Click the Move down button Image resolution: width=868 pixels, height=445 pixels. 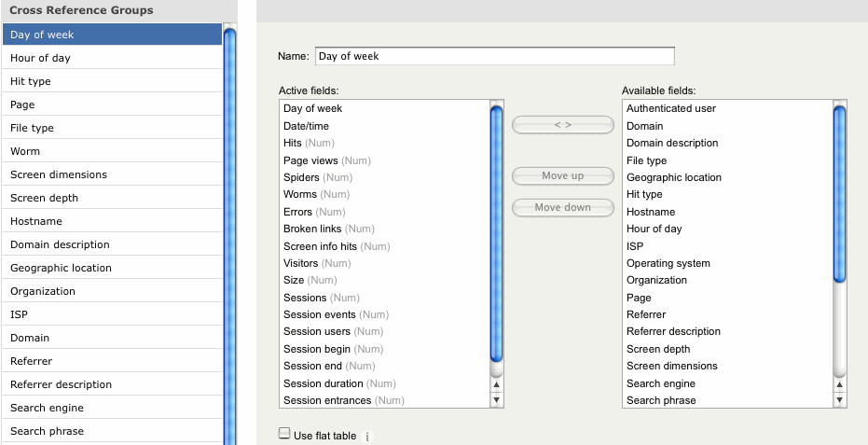562,207
